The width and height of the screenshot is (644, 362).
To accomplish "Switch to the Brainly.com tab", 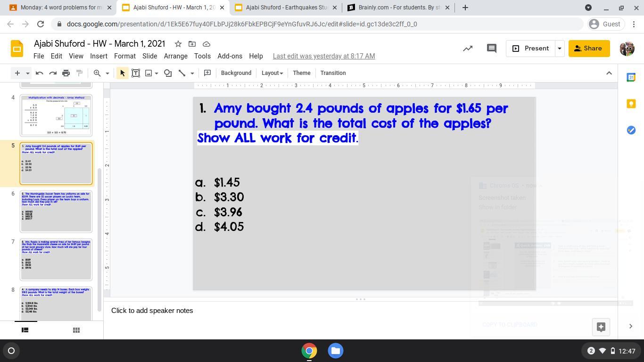I will coord(399,8).
